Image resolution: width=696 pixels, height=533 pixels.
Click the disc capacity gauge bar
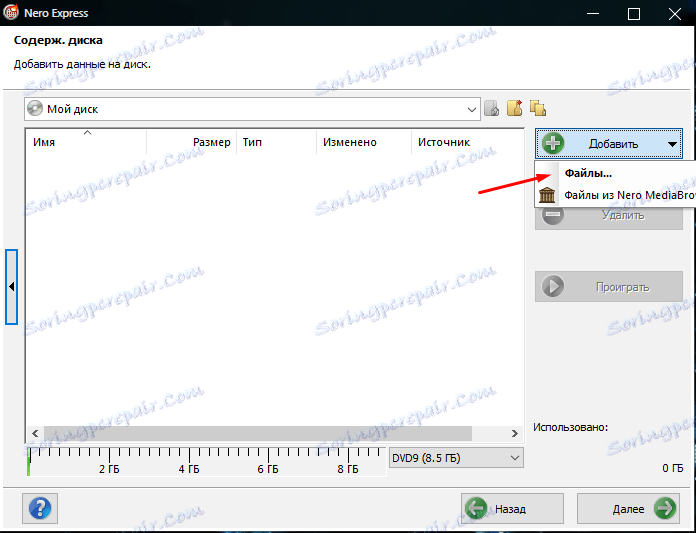tap(206, 462)
